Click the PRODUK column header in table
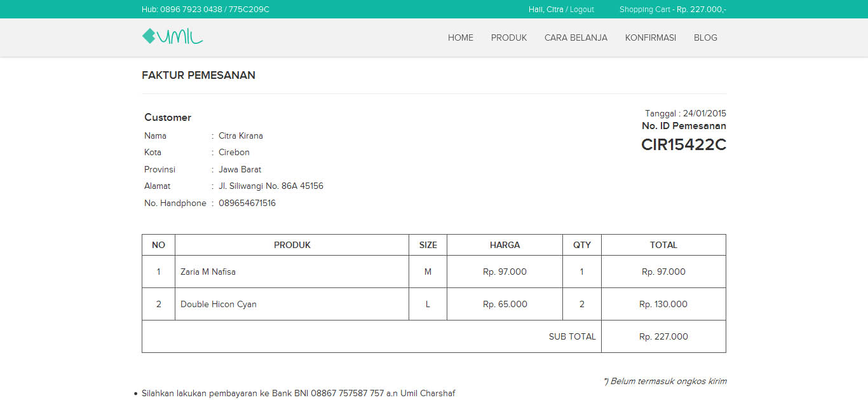The image size is (868, 400). (x=292, y=245)
